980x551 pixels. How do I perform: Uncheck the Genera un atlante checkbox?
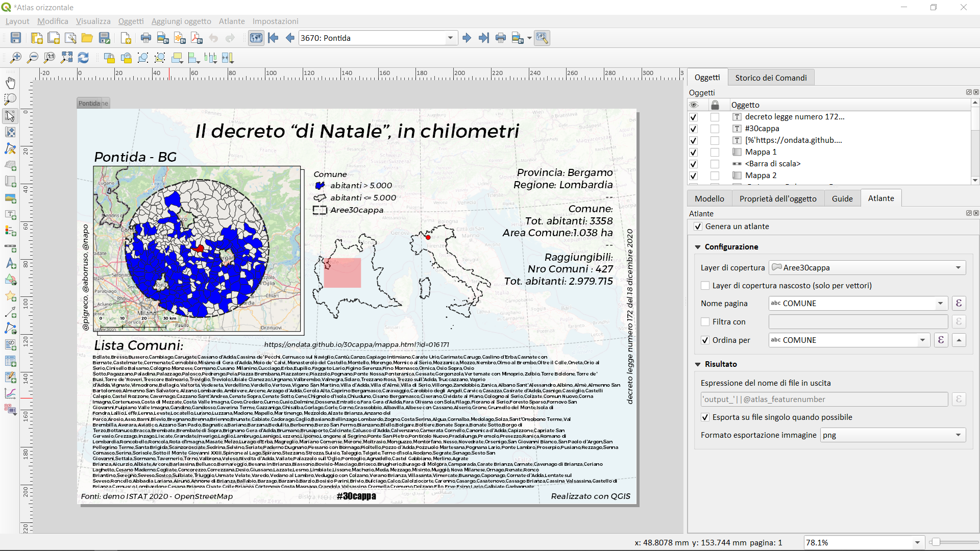tap(698, 227)
